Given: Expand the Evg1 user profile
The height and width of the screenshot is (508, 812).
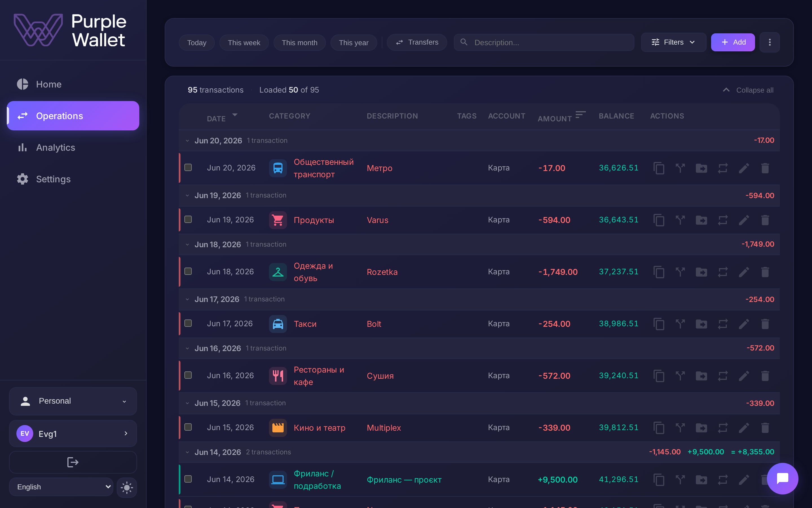Looking at the screenshot, I should point(73,433).
